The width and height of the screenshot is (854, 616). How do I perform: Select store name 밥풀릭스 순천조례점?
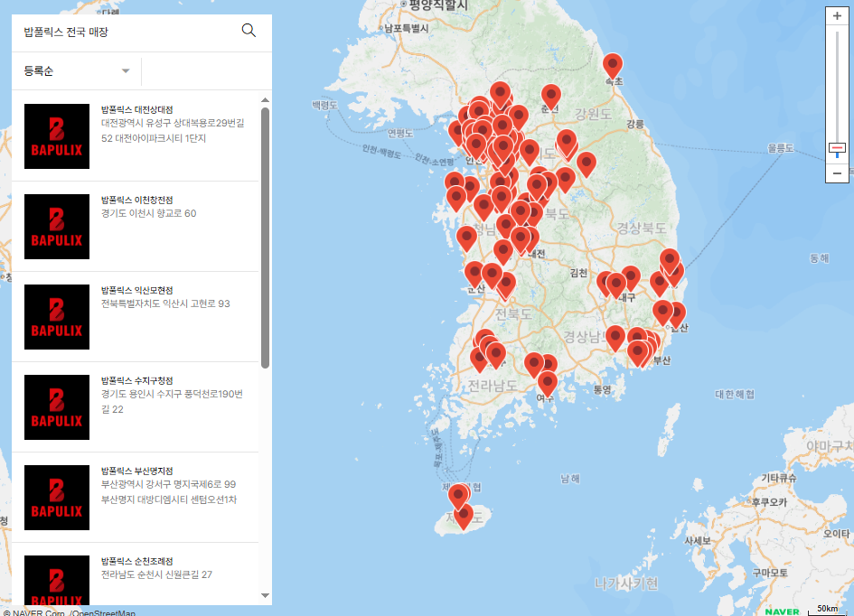click(137, 561)
